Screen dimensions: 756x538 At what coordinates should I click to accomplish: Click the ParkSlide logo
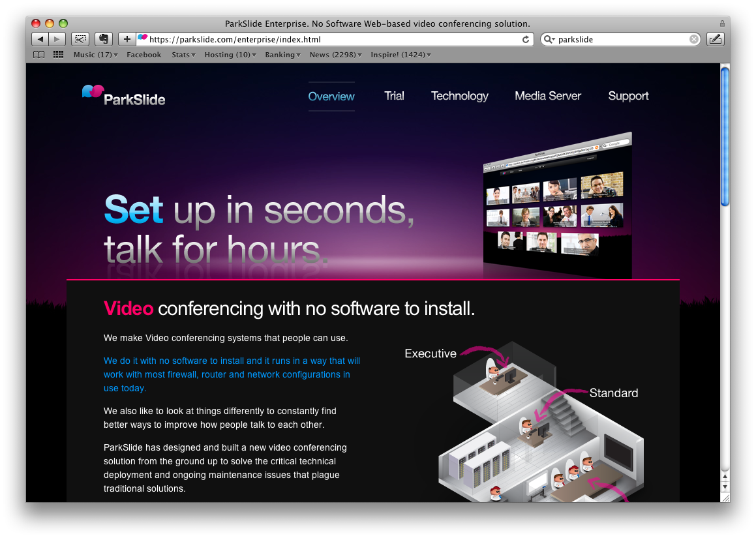tap(124, 95)
